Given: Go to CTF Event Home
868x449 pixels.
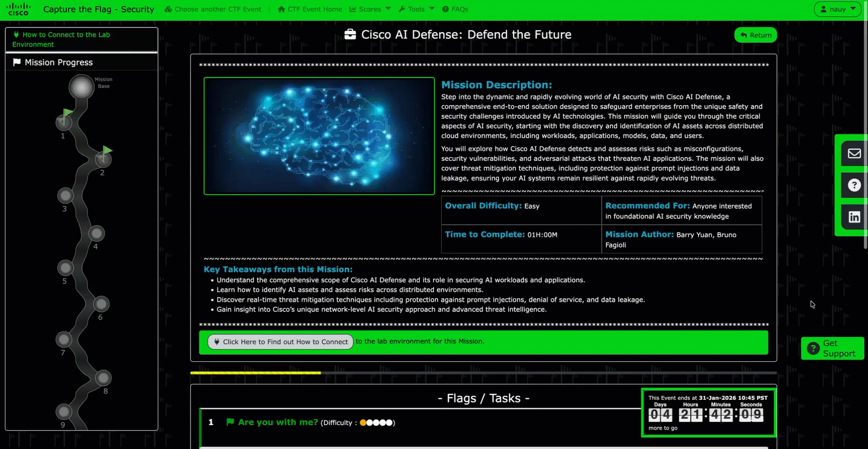Looking at the screenshot, I should (x=310, y=9).
